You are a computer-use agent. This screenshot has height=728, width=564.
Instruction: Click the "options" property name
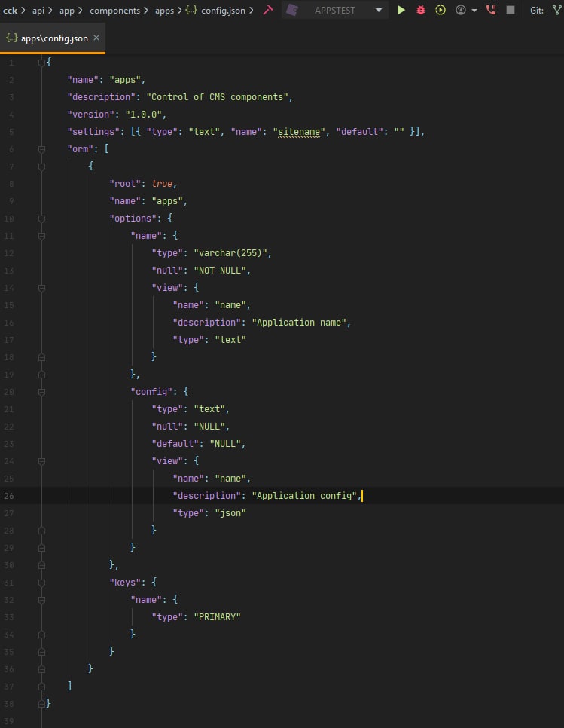point(133,219)
